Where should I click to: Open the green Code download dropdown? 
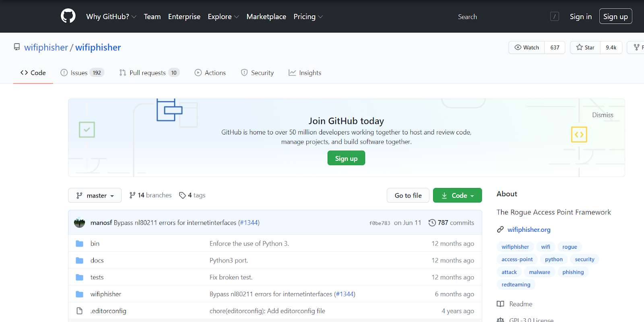[x=457, y=195]
